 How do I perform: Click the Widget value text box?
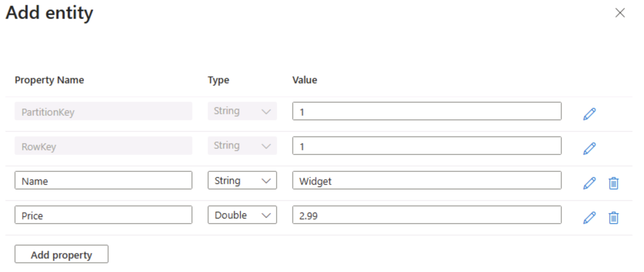[x=426, y=181]
